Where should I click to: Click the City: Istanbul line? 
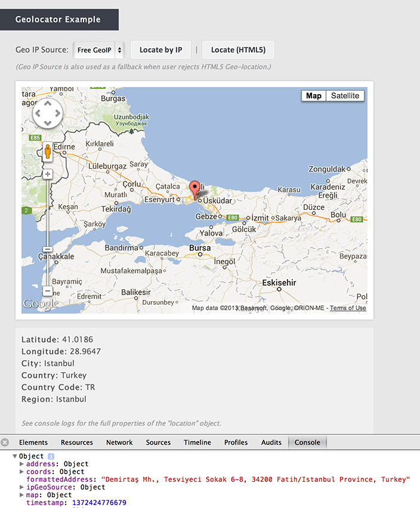[x=48, y=364]
